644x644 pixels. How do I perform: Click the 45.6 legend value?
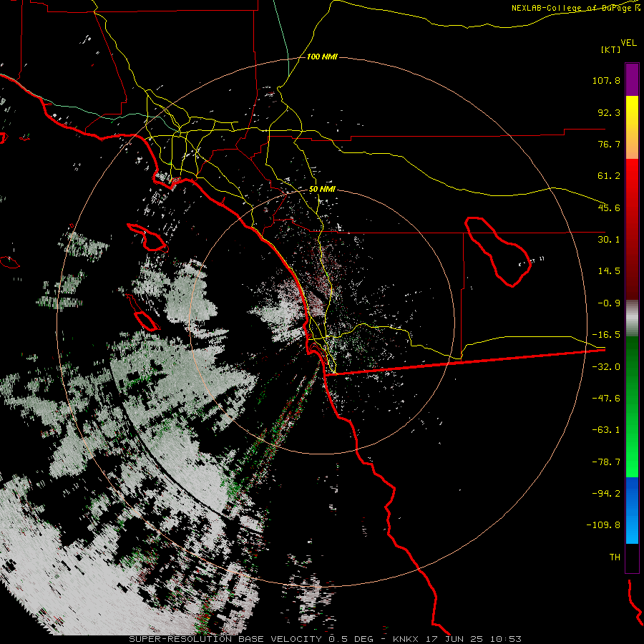(609, 208)
